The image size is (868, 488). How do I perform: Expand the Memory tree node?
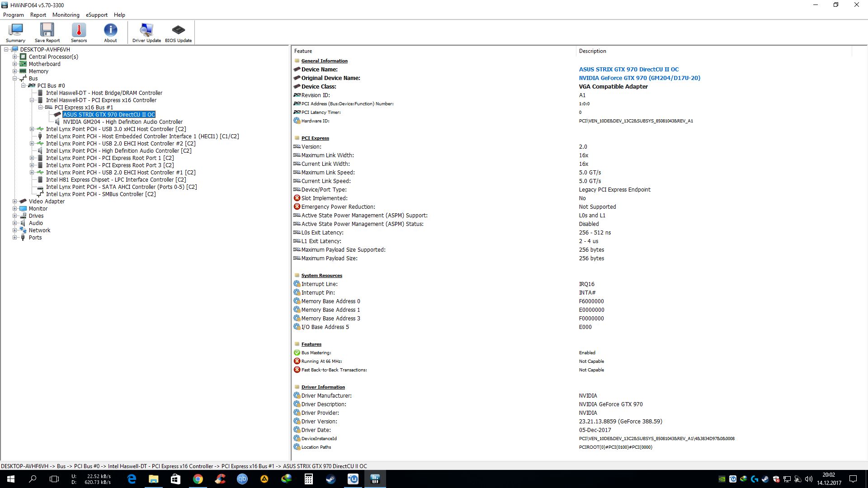click(x=15, y=71)
